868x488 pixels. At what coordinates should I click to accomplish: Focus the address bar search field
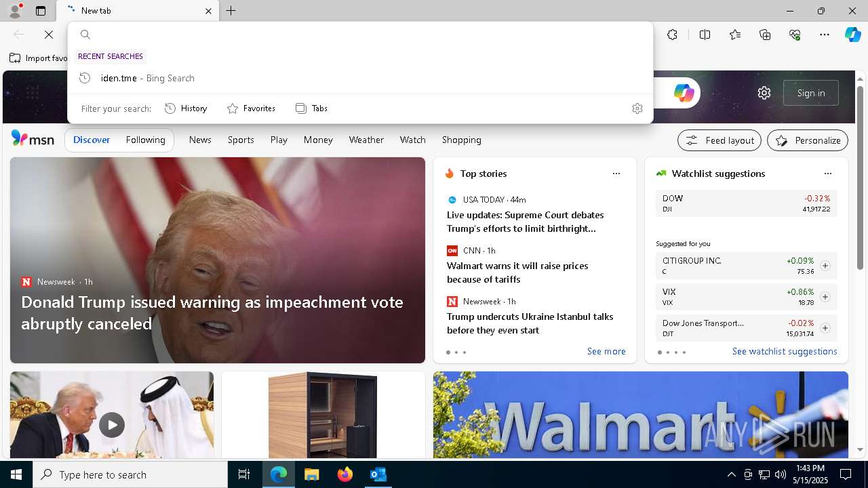click(360, 35)
